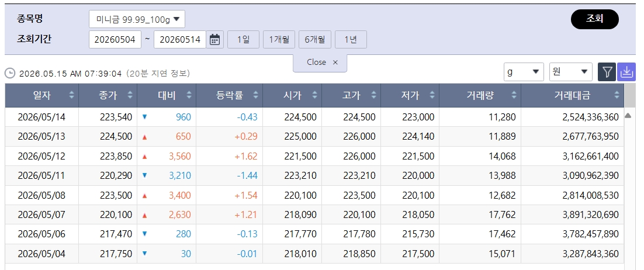Viewport: 644px width, 270px height.
Task: Click the end date field 20260514
Action: (x=180, y=40)
